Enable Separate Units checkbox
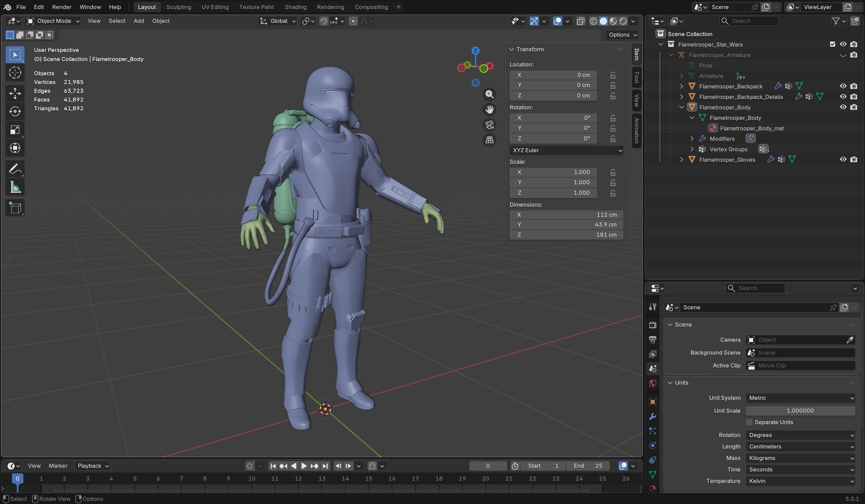The width and height of the screenshot is (865, 504). (x=749, y=422)
